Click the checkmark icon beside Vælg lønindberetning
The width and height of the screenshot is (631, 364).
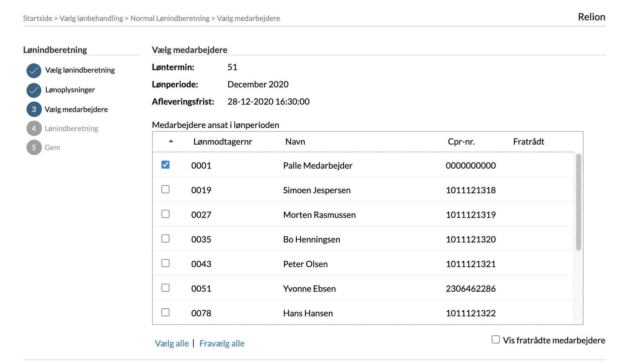34,71
